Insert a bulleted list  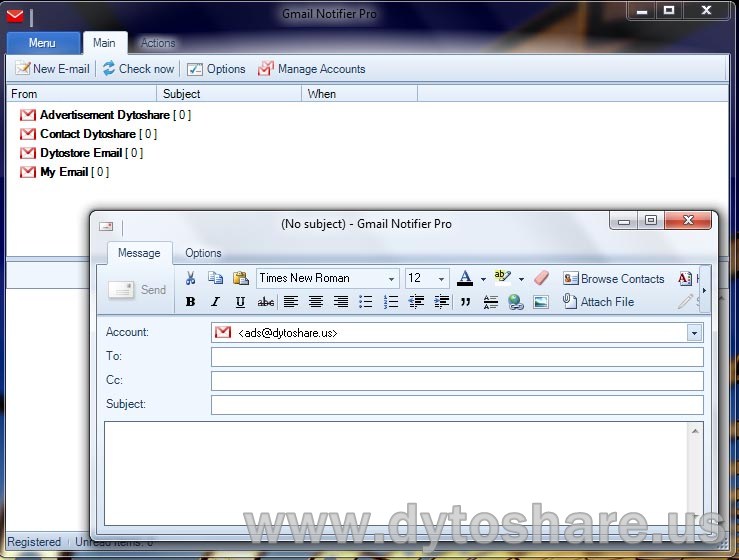pyautogui.click(x=366, y=302)
